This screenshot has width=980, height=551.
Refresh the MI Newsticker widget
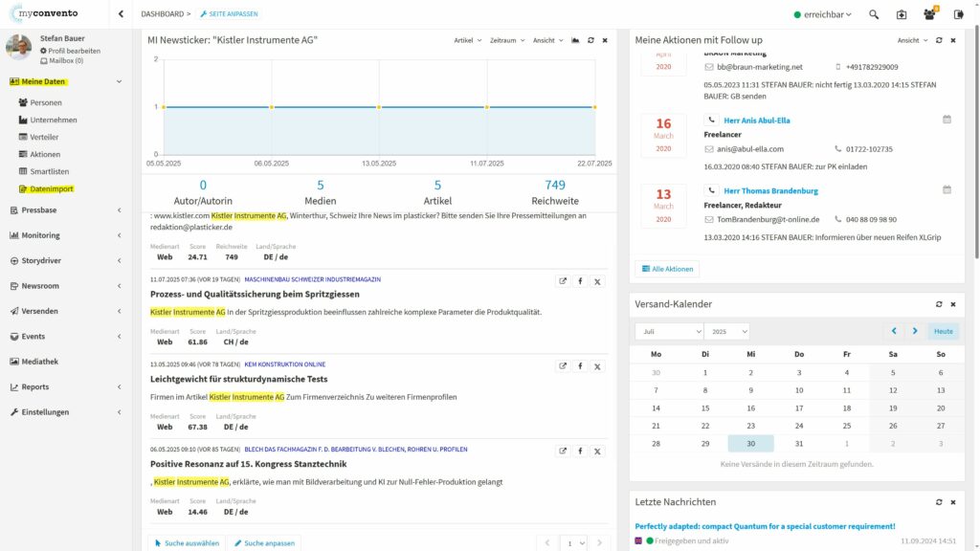click(590, 40)
